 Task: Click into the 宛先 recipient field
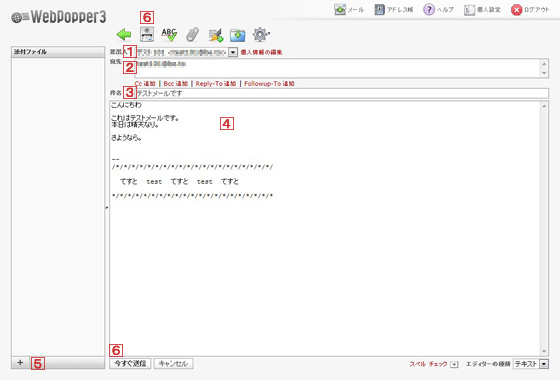click(337, 68)
